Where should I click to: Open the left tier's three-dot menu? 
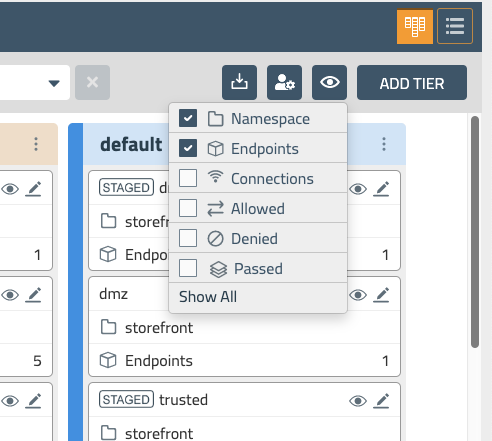click(x=36, y=144)
